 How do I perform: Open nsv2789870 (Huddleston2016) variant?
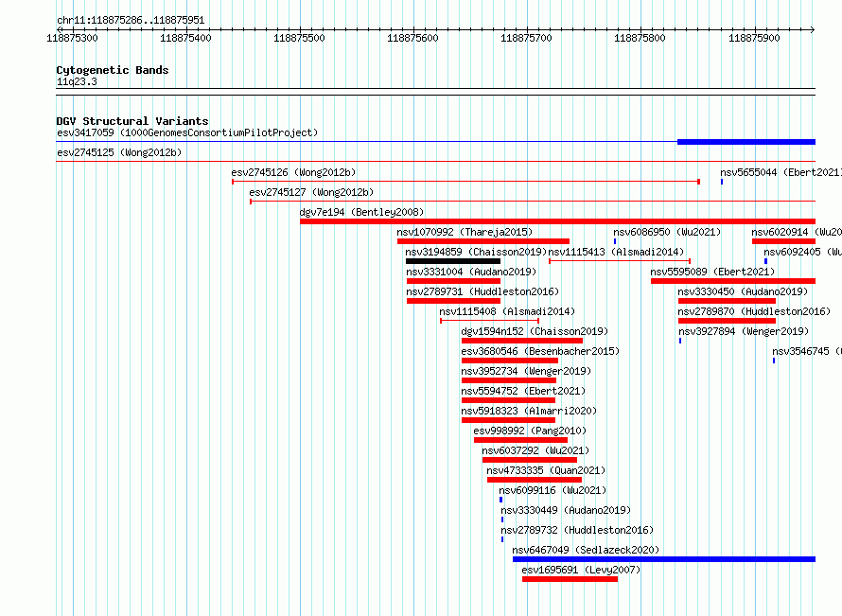(x=754, y=311)
